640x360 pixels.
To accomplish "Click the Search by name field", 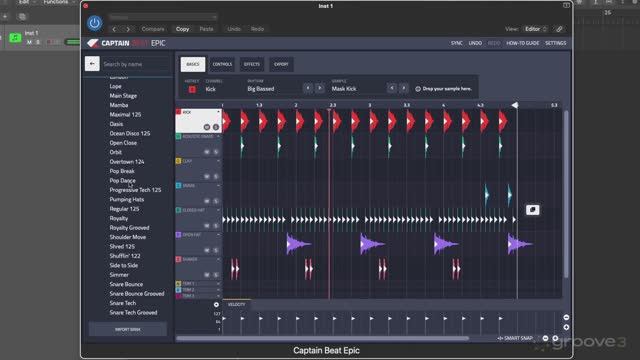I will tap(135, 64).
